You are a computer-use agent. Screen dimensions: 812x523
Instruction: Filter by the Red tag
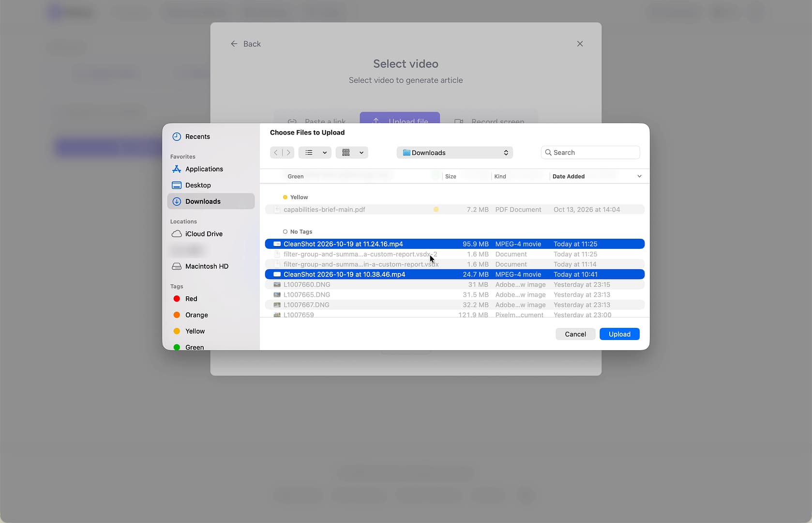tap(191, 299)
